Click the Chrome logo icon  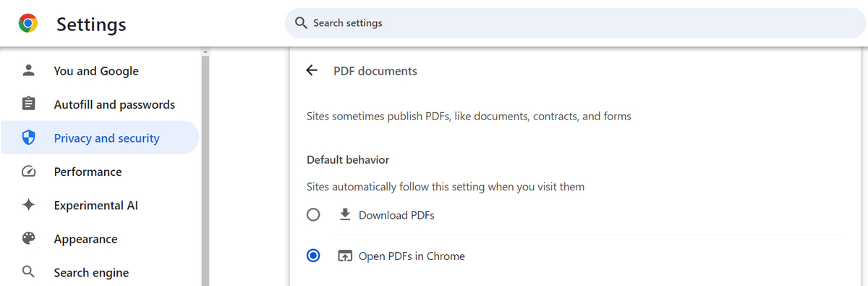coord(28,24)
